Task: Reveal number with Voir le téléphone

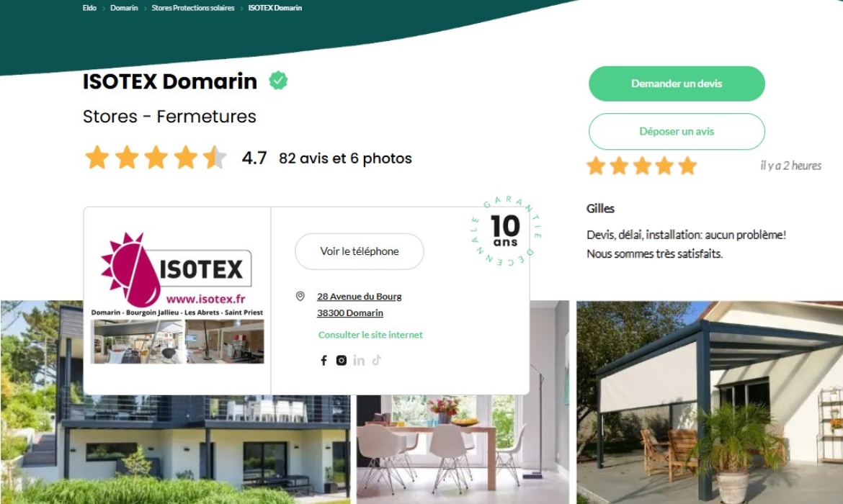Action: (x=359, y=251)
